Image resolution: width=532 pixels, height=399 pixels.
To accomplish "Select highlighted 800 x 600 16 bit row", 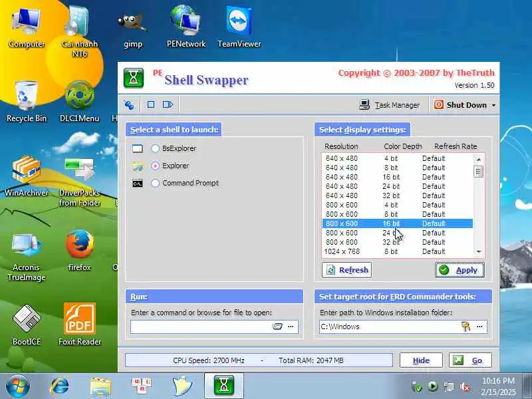I will pyautogui.click(x=397, y=223).
